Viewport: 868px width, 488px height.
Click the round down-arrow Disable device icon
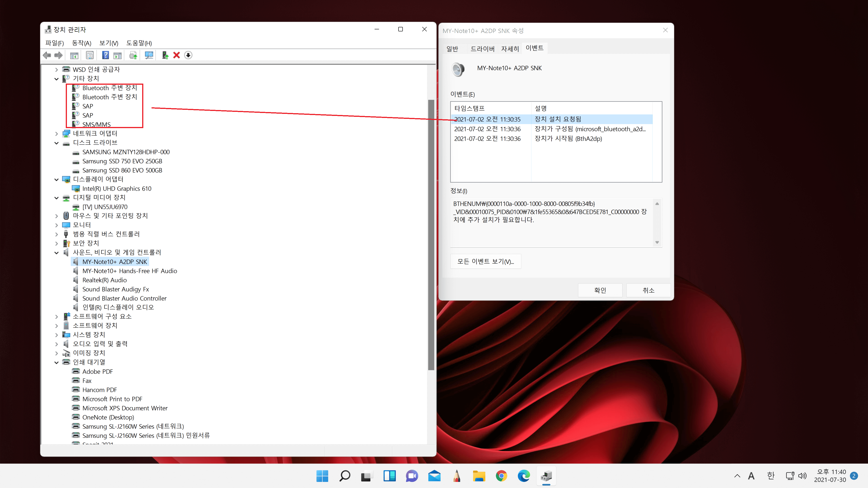(188, 55)
